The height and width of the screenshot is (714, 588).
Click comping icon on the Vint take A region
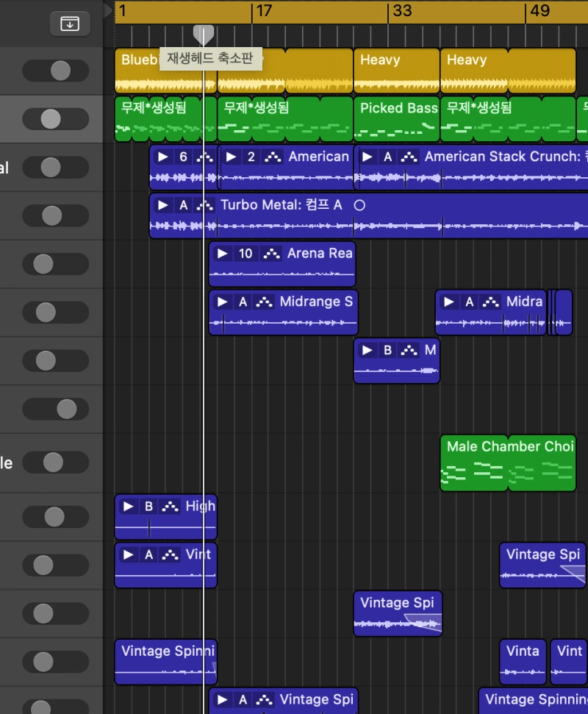(x=171, y=555)
